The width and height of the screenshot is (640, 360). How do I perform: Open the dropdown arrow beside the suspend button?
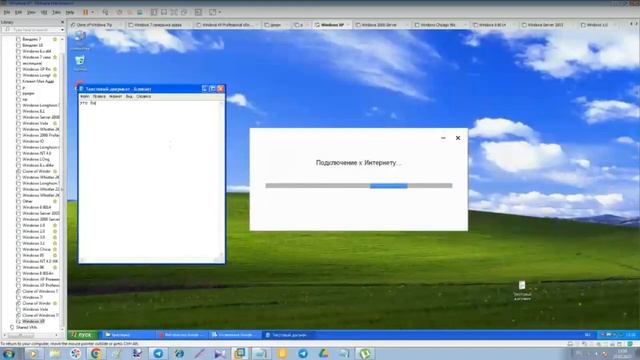point(92,12)
